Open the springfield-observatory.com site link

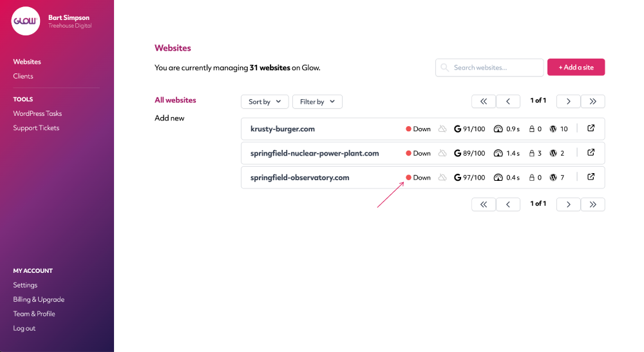coord(300,178)
